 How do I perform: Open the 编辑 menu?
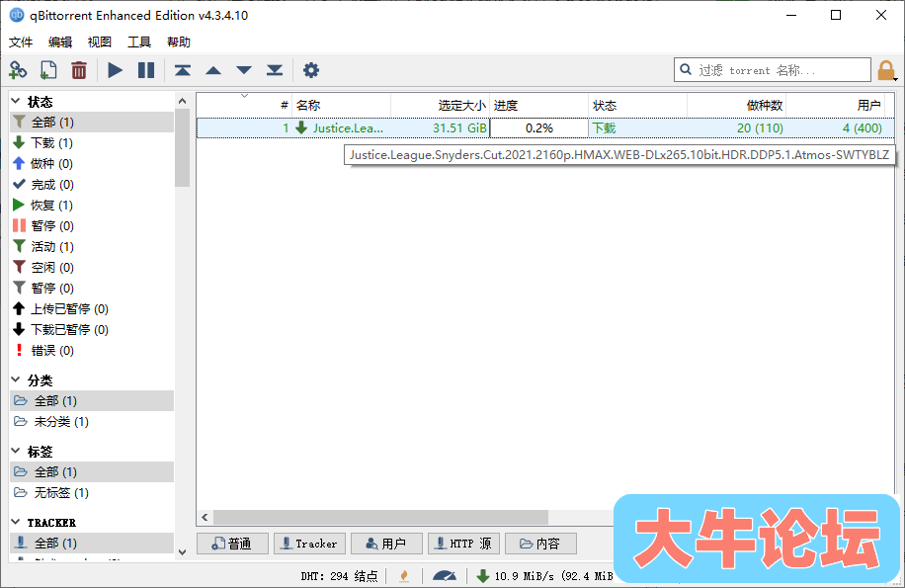[x=60, y=42]
